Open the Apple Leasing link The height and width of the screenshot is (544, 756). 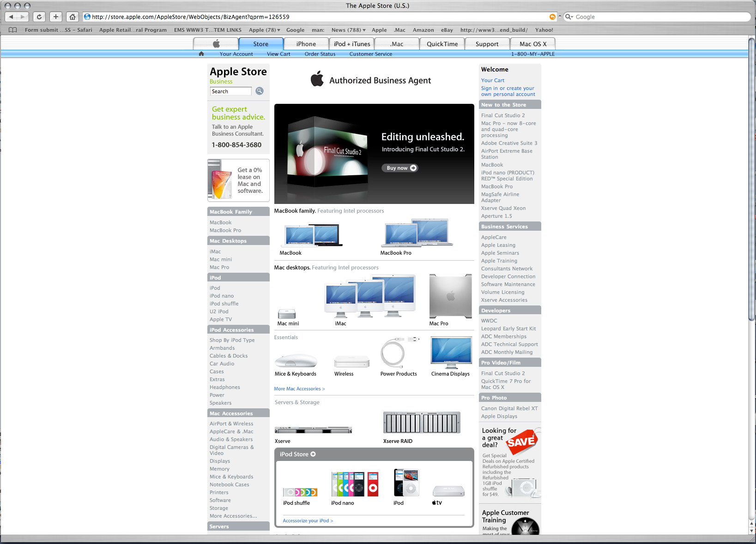[498, 245]
